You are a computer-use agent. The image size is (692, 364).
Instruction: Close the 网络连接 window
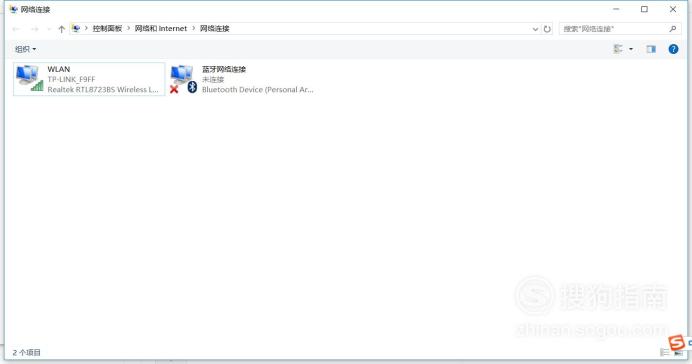click(673, 9)
